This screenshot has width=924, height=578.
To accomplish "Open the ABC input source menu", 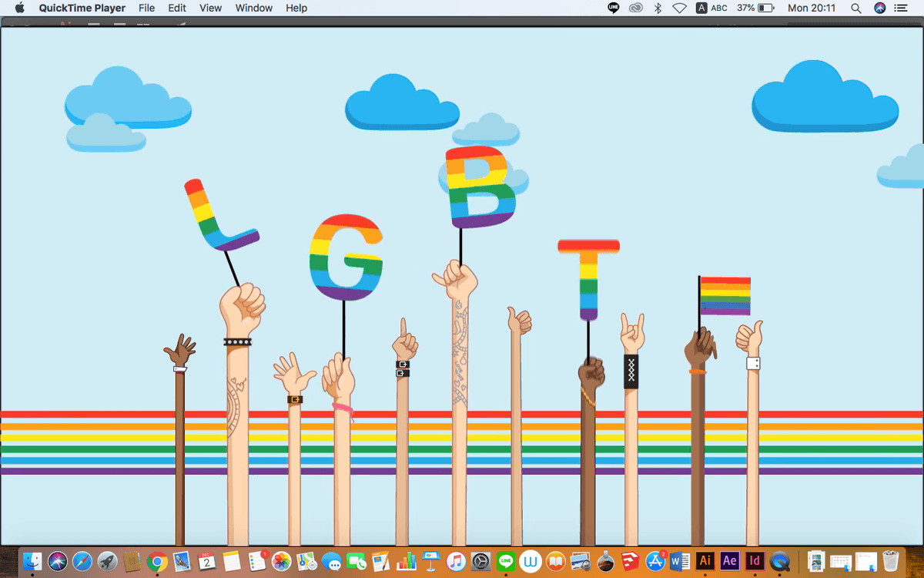I will [711, 8].
